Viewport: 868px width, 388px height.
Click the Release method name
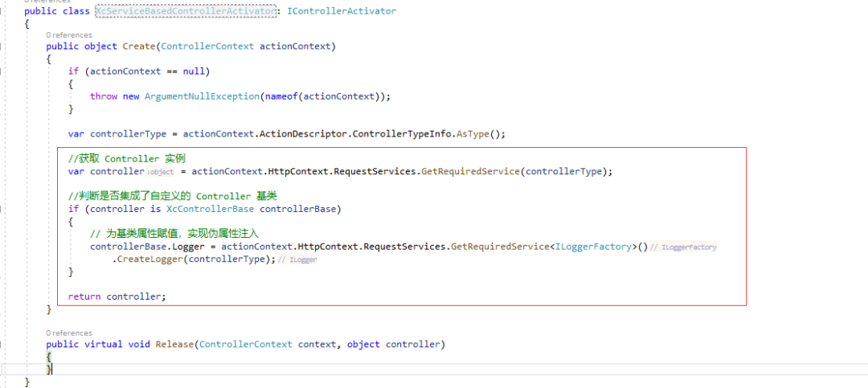(175, 344)
